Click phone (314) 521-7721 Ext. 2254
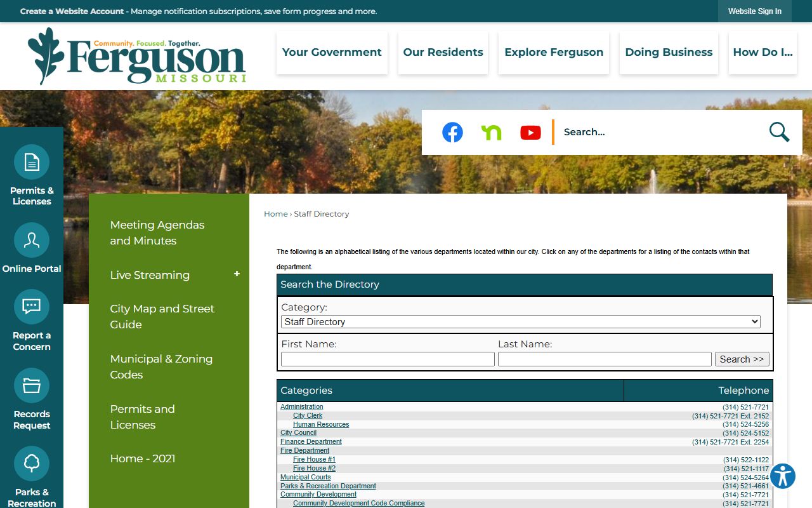 pos(730,442)
